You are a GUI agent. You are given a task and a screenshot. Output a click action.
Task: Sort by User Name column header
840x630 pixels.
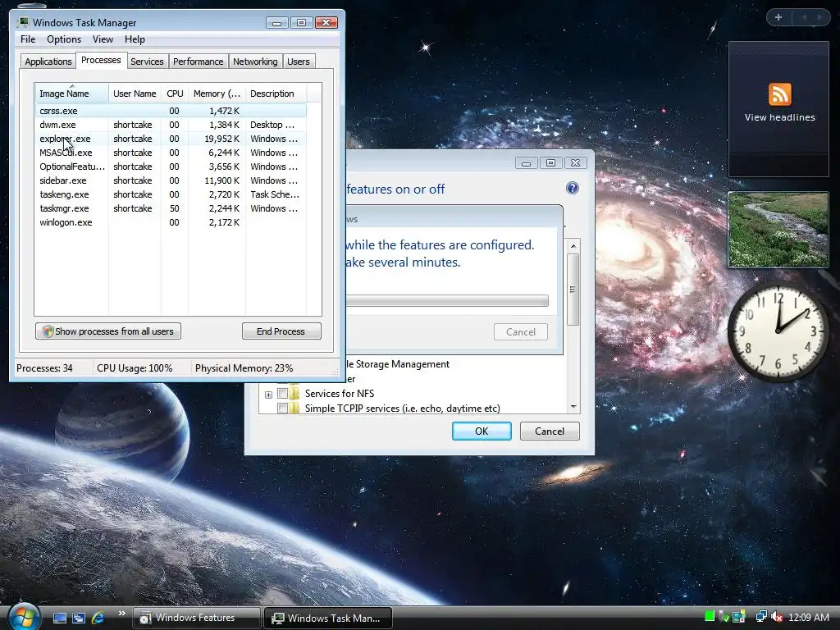click(x=135, y=94)
